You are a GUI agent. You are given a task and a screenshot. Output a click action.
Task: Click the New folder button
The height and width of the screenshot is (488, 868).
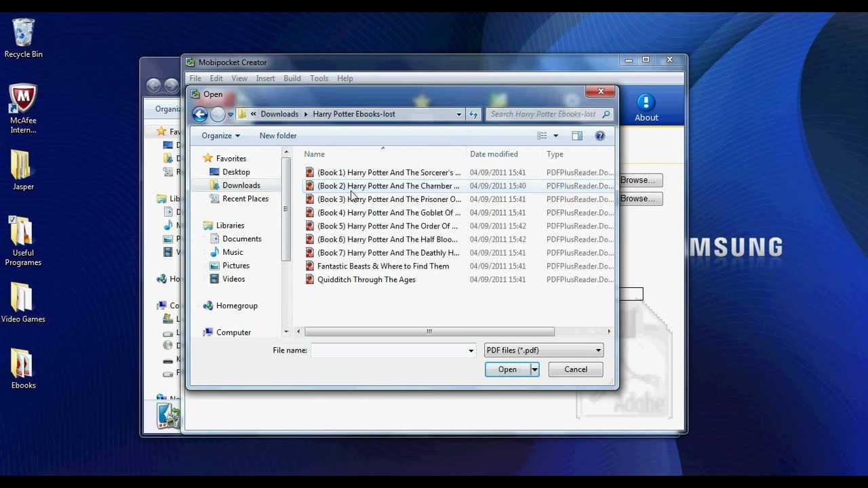278,136
